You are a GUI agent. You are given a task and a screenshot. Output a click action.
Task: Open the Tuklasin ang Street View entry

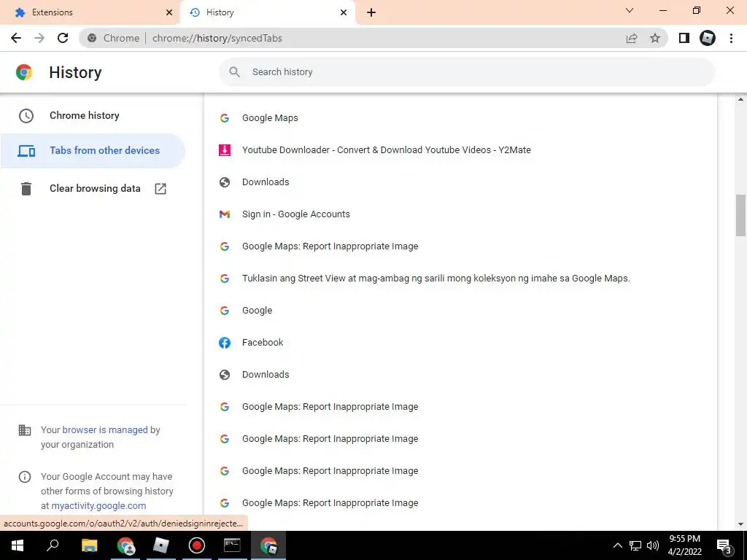pos(436,279)
